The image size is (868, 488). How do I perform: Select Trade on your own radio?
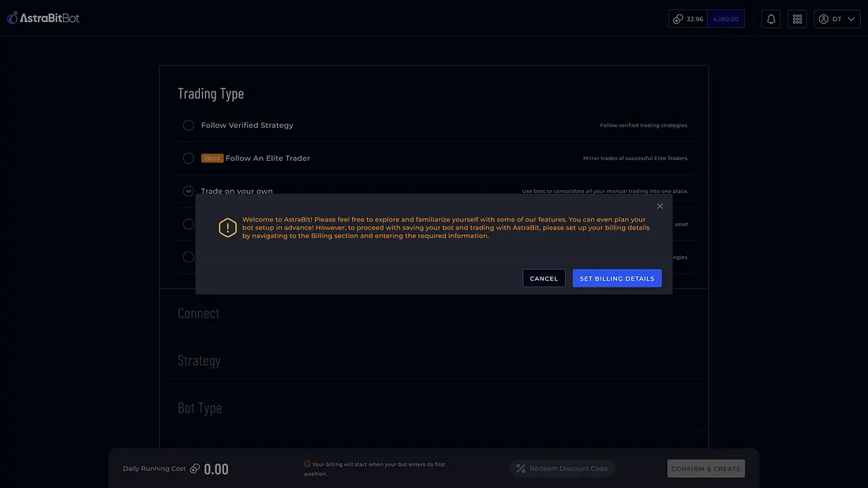[x=189, y=191]
